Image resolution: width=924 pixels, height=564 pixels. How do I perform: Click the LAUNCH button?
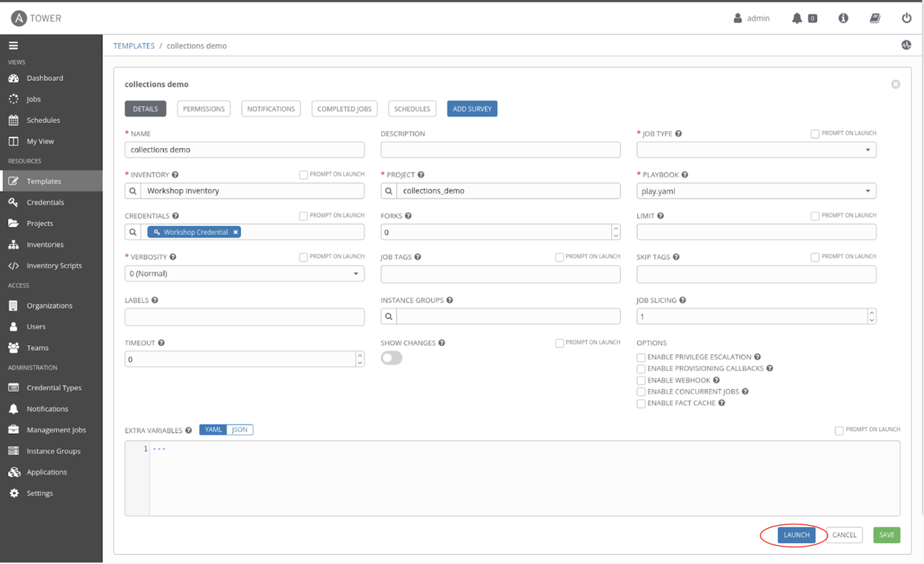796,534
